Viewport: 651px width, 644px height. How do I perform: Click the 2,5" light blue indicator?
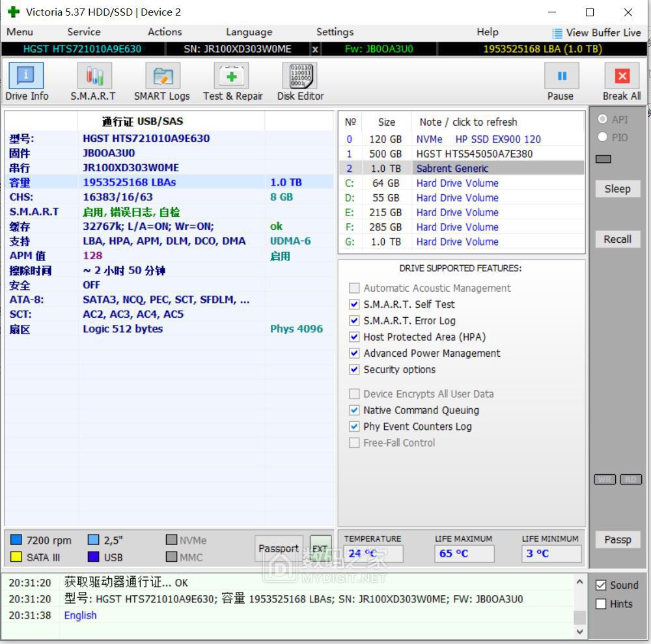click(93, 539)
